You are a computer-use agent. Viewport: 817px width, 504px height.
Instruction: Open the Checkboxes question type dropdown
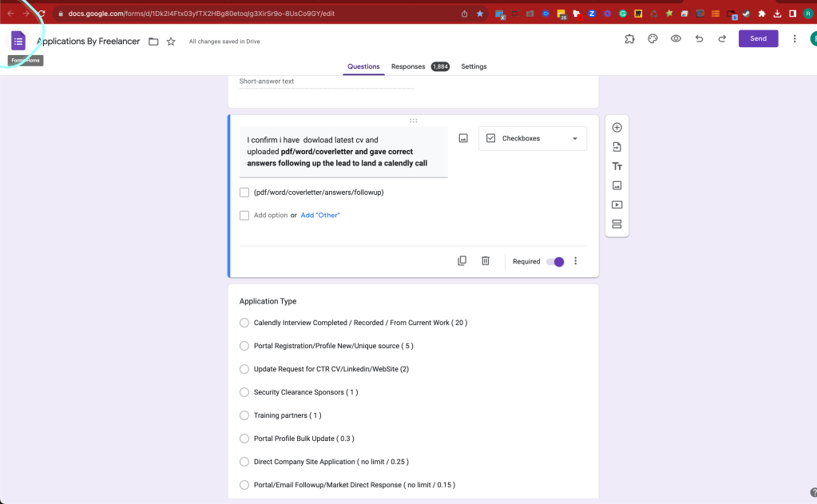pos(533,139)
